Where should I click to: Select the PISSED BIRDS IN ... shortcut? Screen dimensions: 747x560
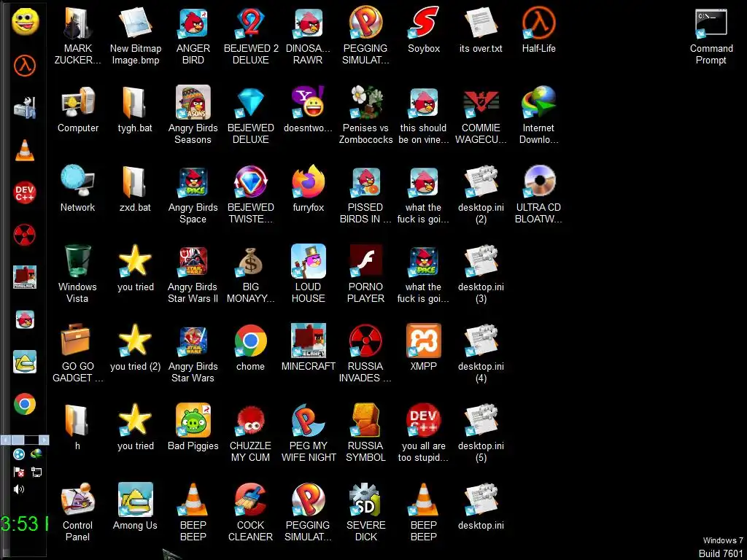click(366, 195)
